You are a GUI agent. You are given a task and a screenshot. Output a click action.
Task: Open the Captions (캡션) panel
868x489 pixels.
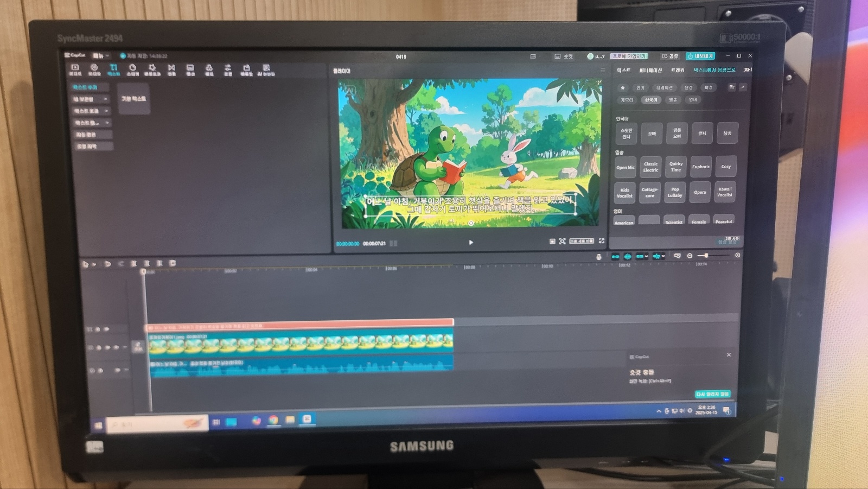click(x=190, y=70)
